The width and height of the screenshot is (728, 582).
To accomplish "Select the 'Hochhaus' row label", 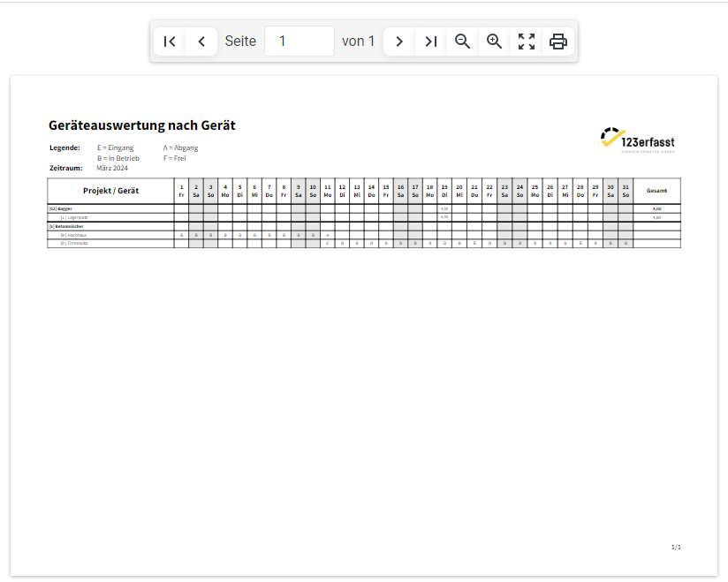I will (x=73, y=235).
